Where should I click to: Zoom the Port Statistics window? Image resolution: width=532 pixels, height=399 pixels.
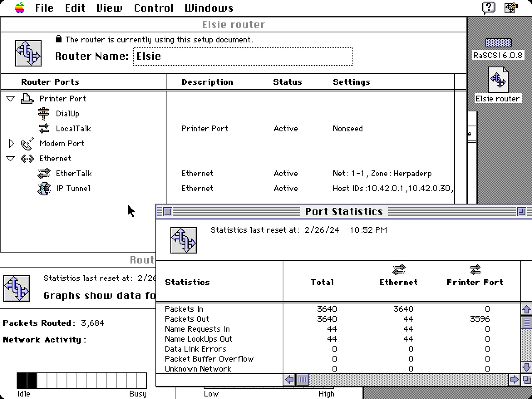tap(521, 212)
